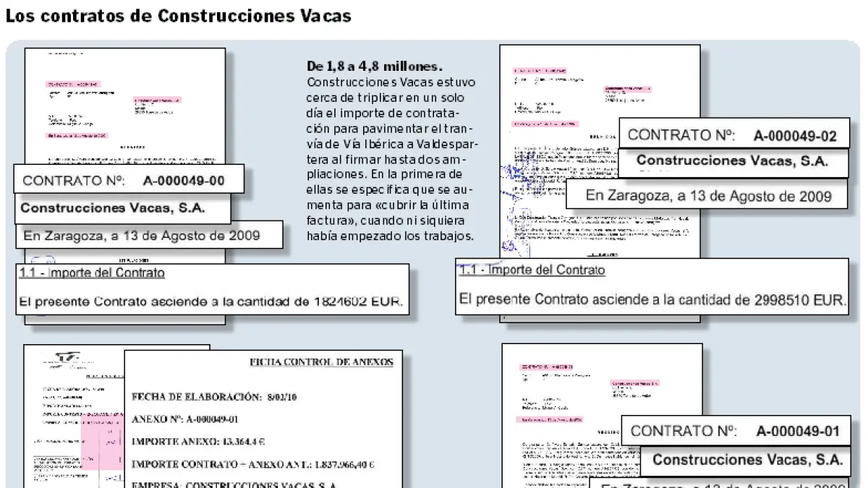
Task: Click the 'FICHA CONTROL DE ANEXOS' title
Action: point(321,362)
